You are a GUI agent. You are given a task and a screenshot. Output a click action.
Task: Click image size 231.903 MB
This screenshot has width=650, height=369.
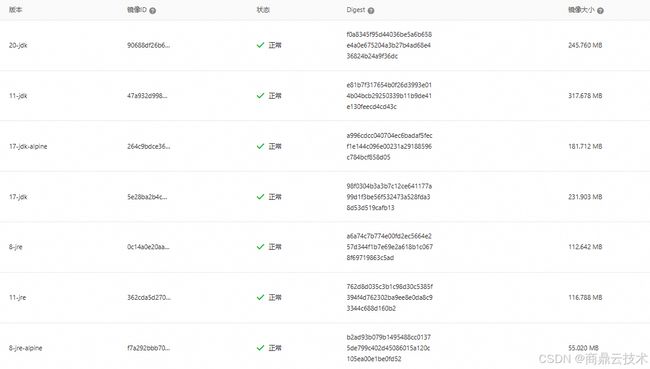click(585, 197)
